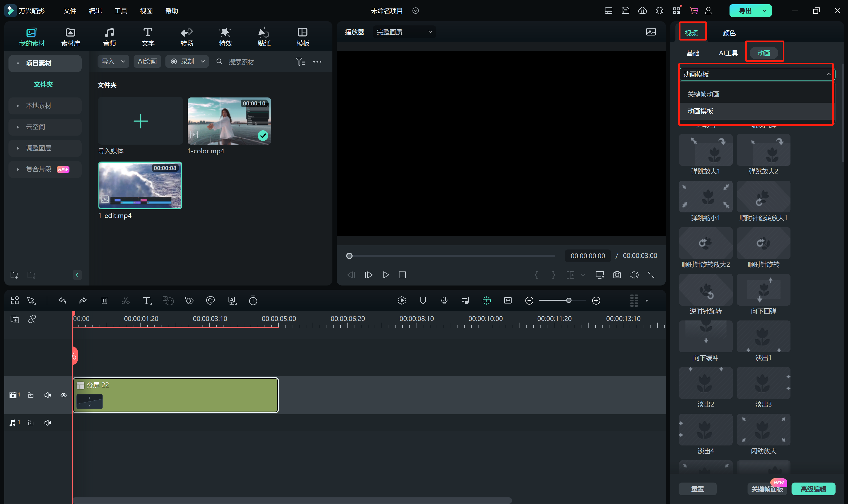Click the microphone voiceover record icon
This screenshot has width=848, height=504.
pos(444,301)
